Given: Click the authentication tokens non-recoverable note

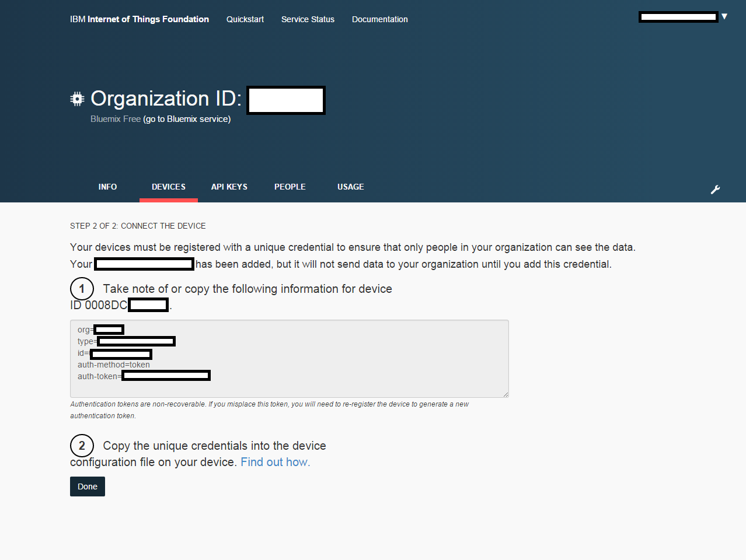Looking at the screenshot, I should coord(269,409).
